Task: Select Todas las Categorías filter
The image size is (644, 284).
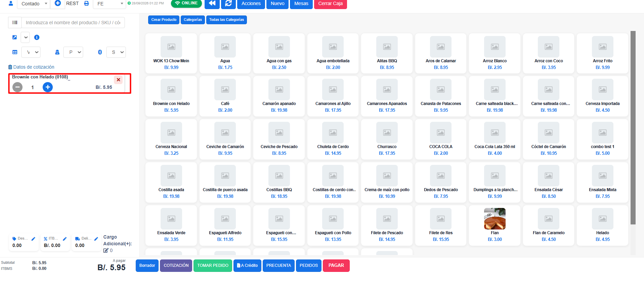Action: (226, 20)
